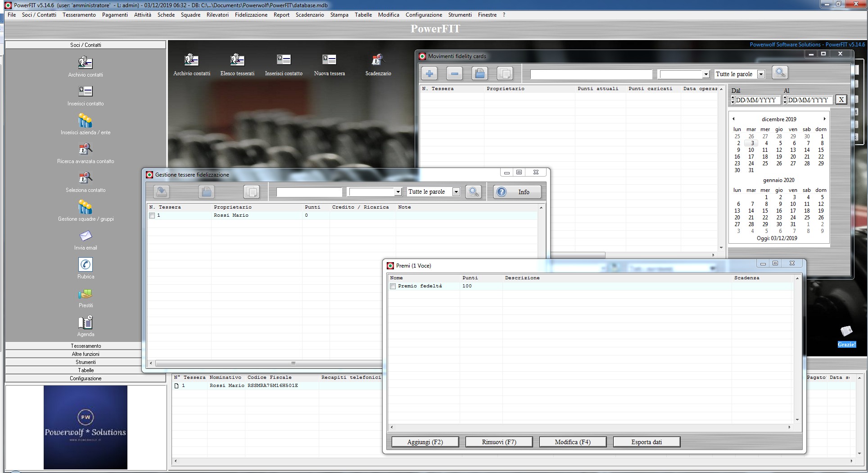The image size is (868, 473).
Task: Click search text field in Movimenti window
Action: [x=591, y=74]
